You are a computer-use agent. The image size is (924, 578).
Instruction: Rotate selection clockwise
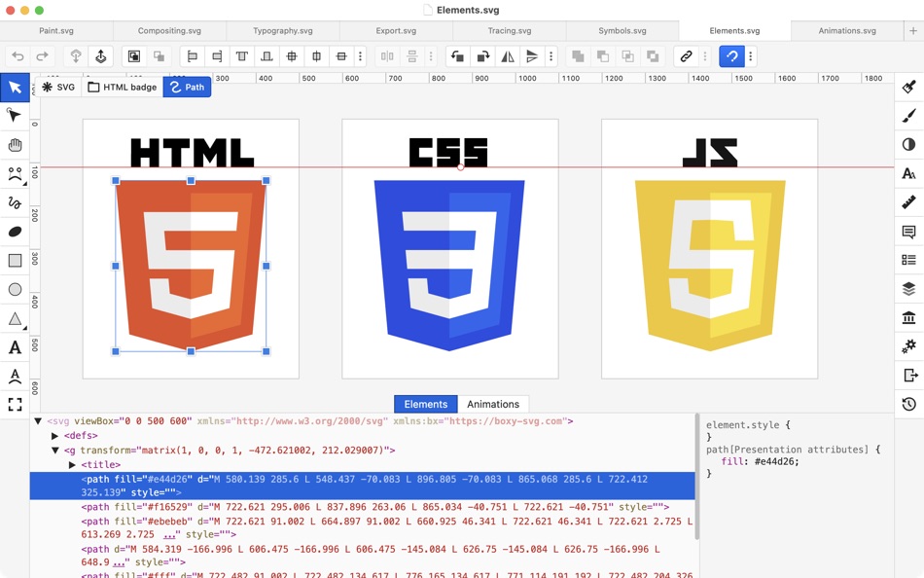tap(482, 56)
